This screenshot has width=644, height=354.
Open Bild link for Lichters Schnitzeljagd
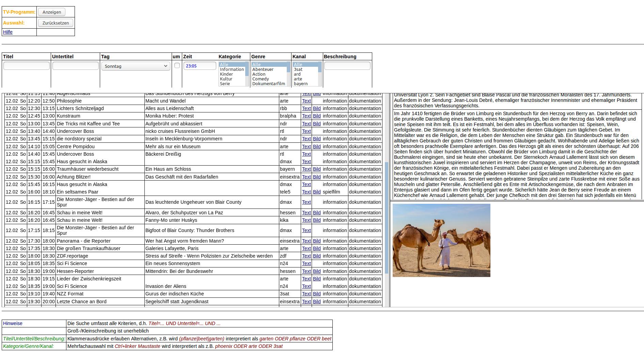317,108
